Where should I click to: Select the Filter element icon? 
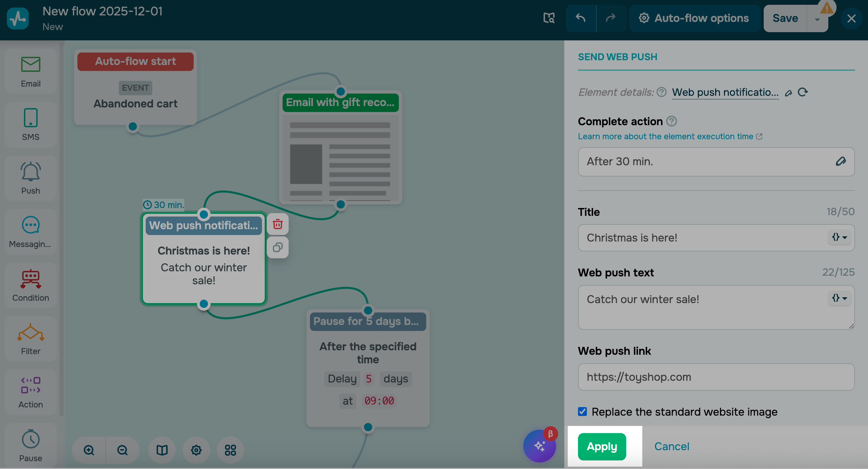[31, 332]
